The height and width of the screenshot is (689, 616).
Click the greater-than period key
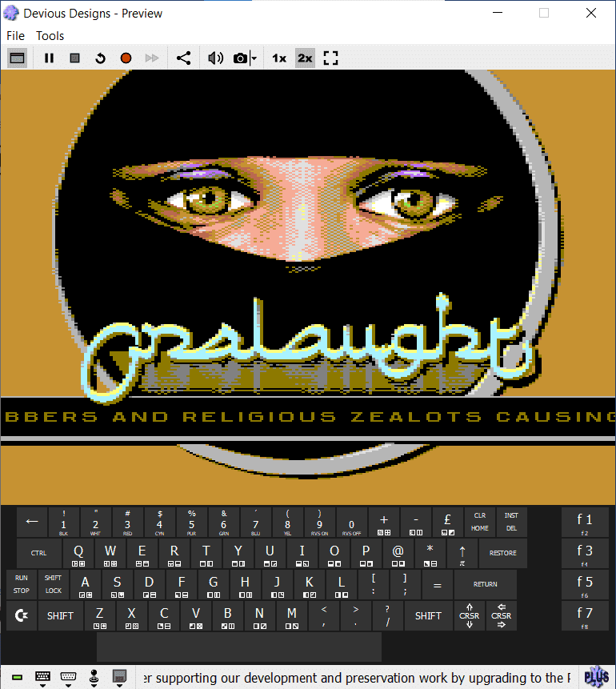coord(355,615)
